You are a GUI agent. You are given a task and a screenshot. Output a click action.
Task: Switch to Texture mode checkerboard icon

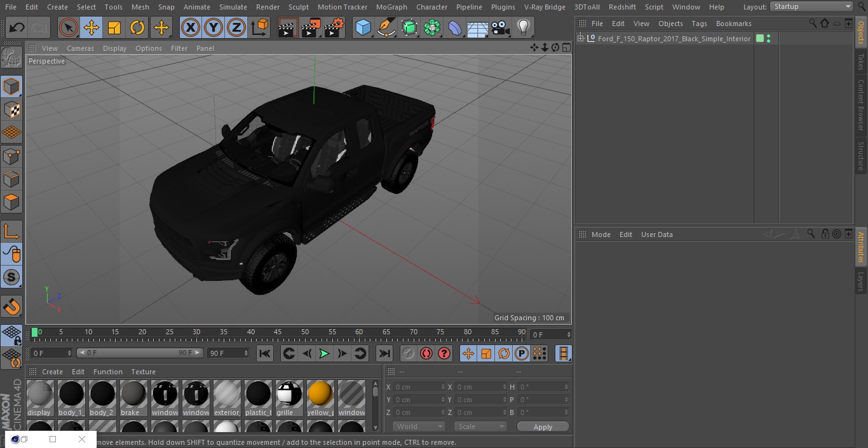point(11,109)
